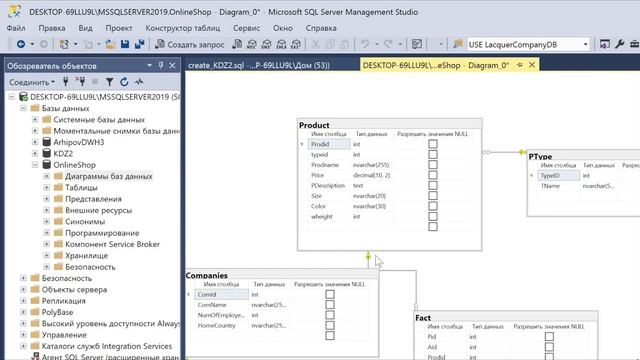This screenshot has width=640, height=360.
Task: Click the database engine query icon
Action: pyautogui.click(x=237, y=44)
